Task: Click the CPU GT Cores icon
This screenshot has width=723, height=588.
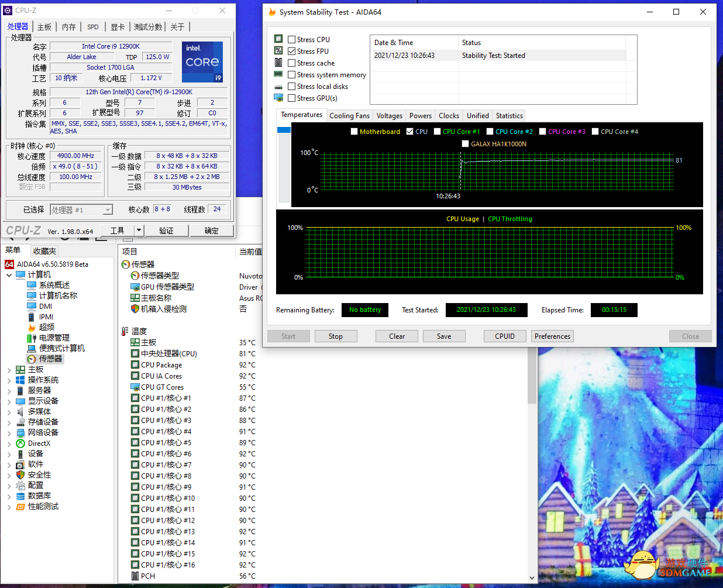Action: click(x=135, y=387)
